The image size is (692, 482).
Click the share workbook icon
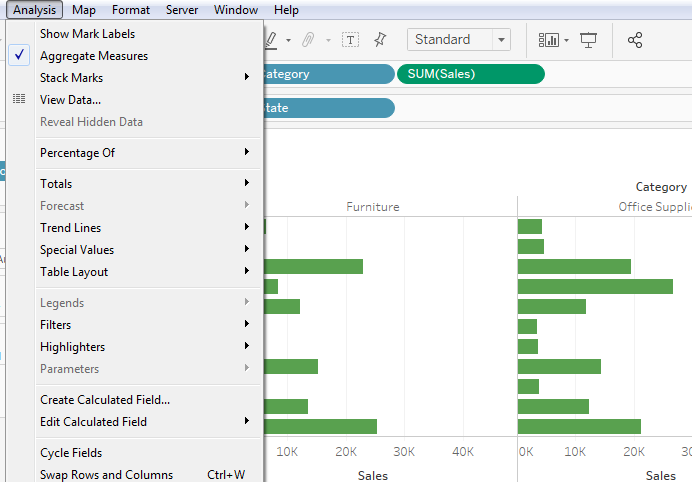[634, 40]
